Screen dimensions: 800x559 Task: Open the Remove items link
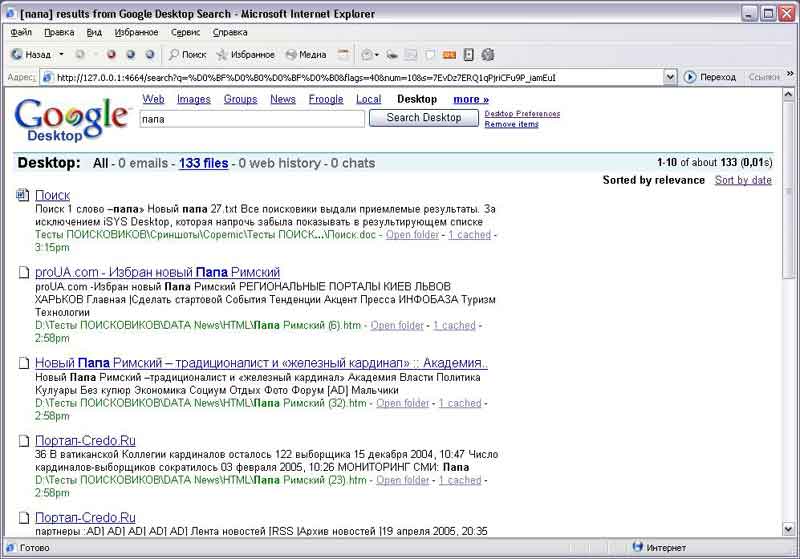tap(511, 124)
